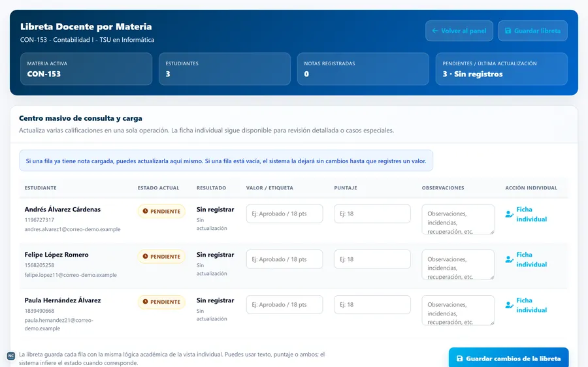This screenshot has height=367, width=588.
Task: Focus the Puntaje field for Andrés Álvarez
Action: [x=372, y=214]
